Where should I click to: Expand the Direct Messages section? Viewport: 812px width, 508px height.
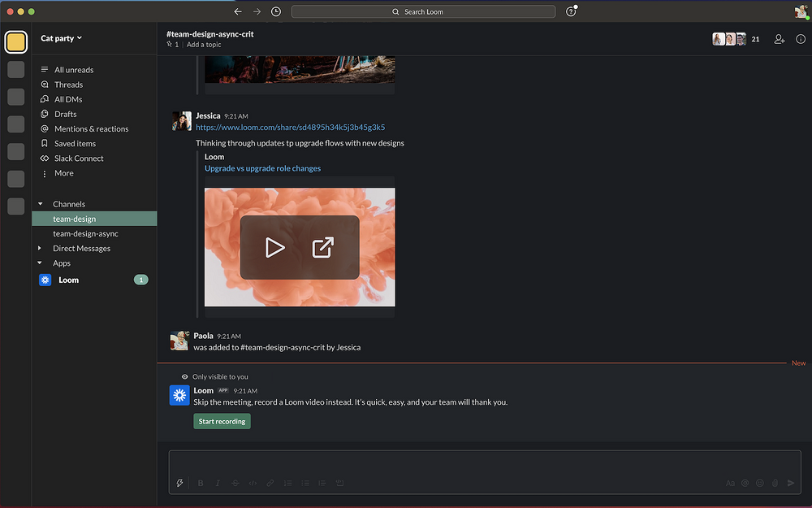click(40, 248)
